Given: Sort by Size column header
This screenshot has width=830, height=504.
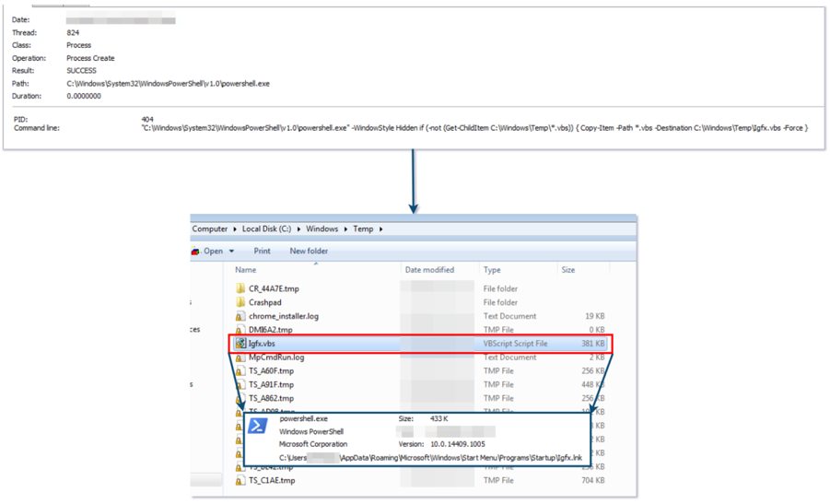Looking at the screenshot, I should point(568,270).
